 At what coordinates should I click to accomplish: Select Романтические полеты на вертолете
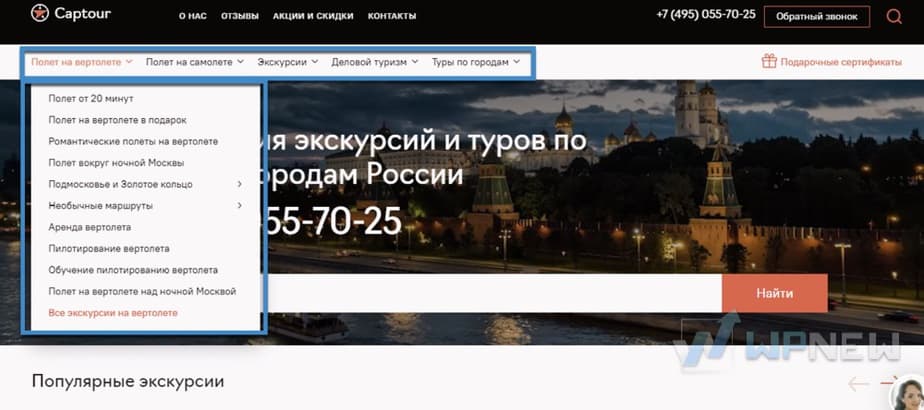[133, 141]
